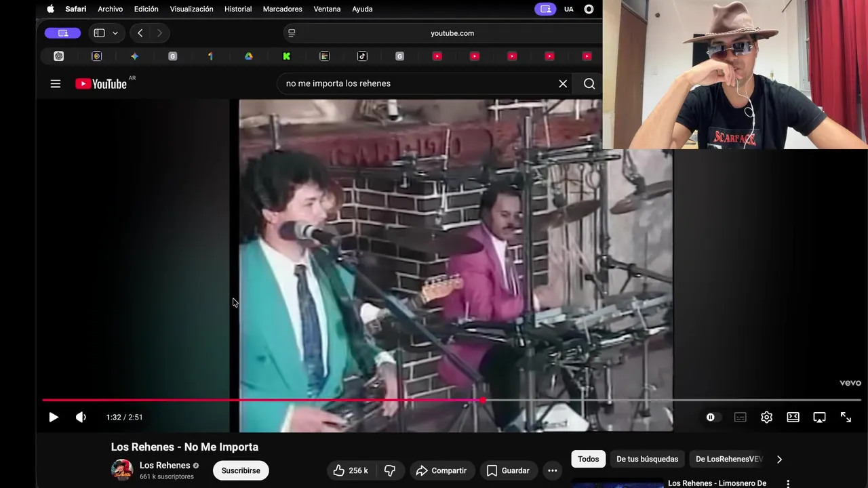Open the TikTok bookmark
The image size is (868, 488).
click(x=362, y=56)
